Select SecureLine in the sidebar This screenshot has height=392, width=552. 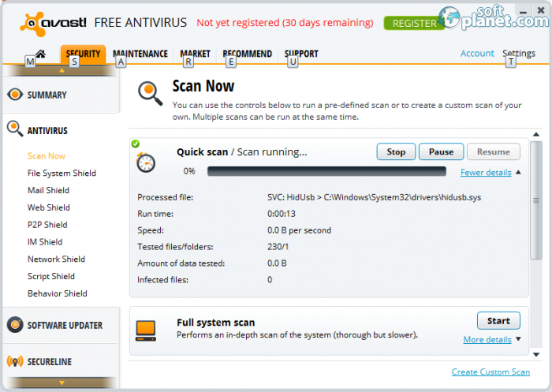coord(49,362)
